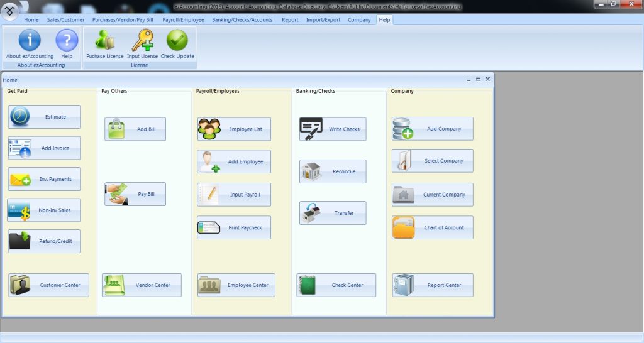Viewport: 644px width, 343px height.
Task: Open Pay Bill
Action: [135, 195]
